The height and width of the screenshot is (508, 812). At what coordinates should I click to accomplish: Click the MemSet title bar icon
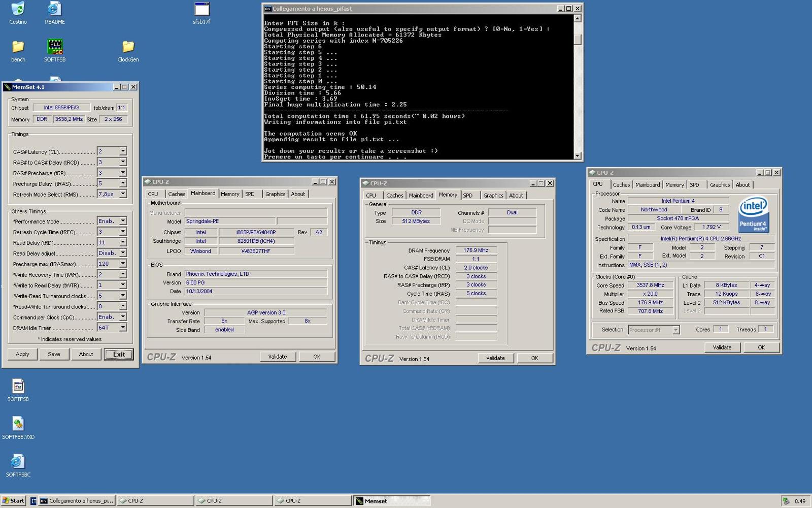pyautogui.click(x=7, y=87)
